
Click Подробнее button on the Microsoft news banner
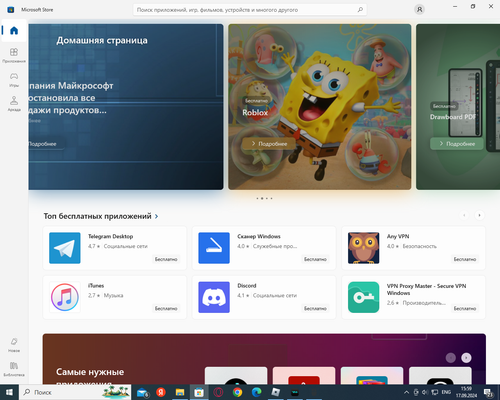46,144
